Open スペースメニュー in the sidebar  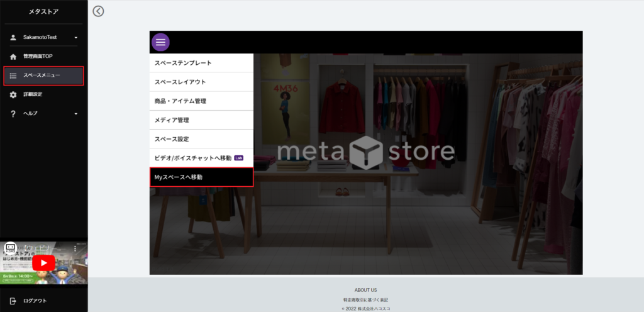tap(43, 75)
